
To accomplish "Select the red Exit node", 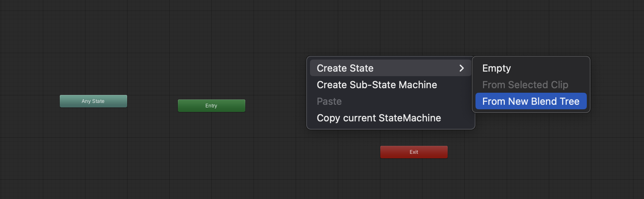I will point(414,152).
